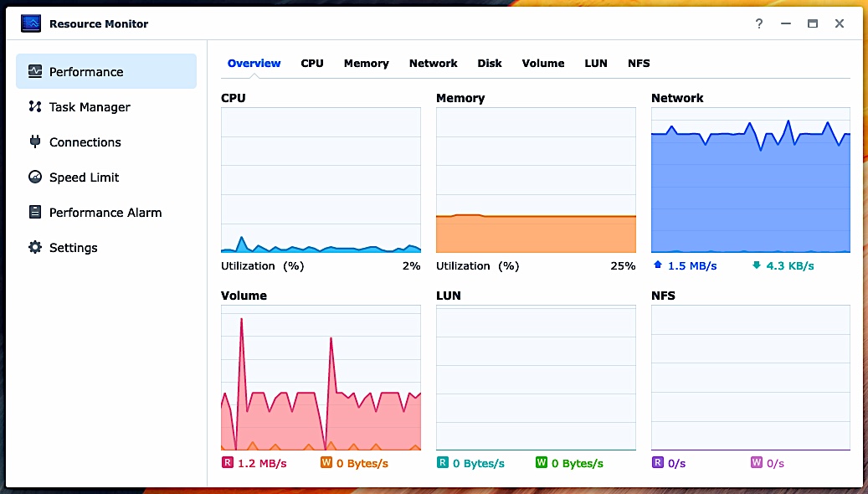Click the Settings gear icon
This screenshot has width=868, height=494.
click(x=35, y=248)
